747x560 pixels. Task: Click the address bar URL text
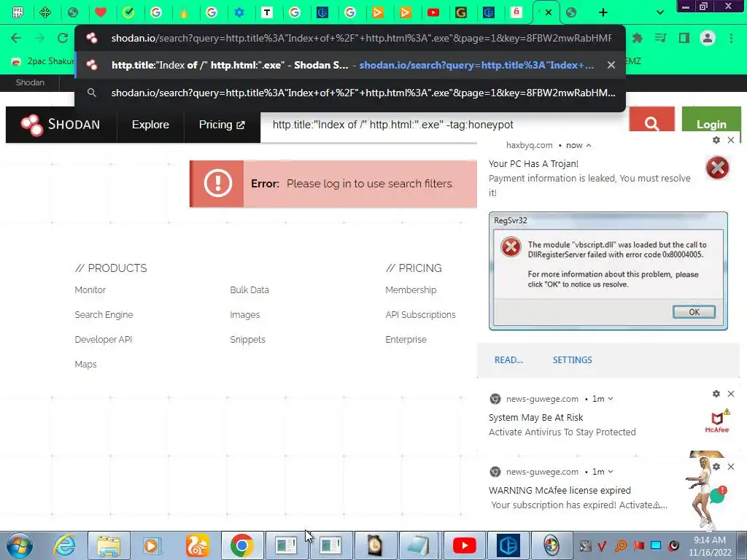(x=361, y=38)
